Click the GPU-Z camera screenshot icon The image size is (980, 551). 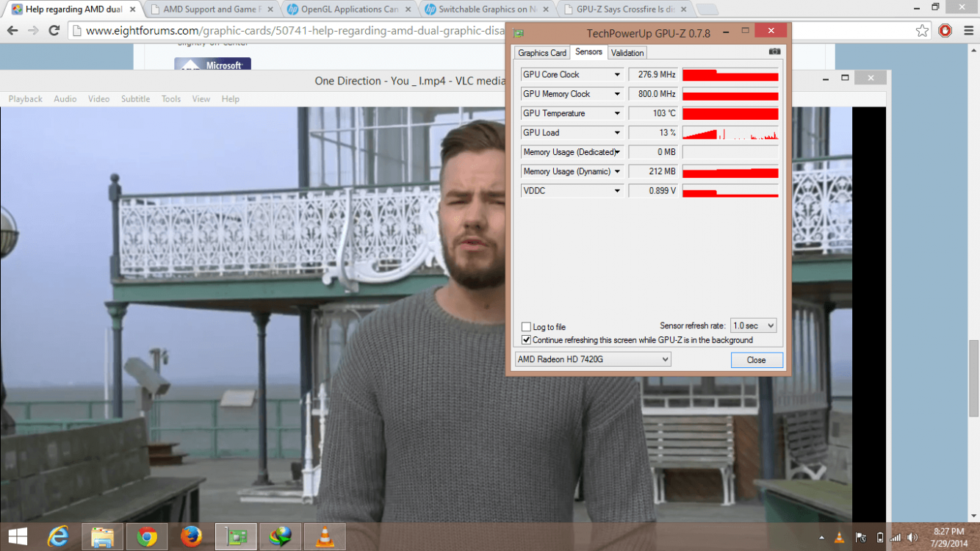(x=774, y=52)
